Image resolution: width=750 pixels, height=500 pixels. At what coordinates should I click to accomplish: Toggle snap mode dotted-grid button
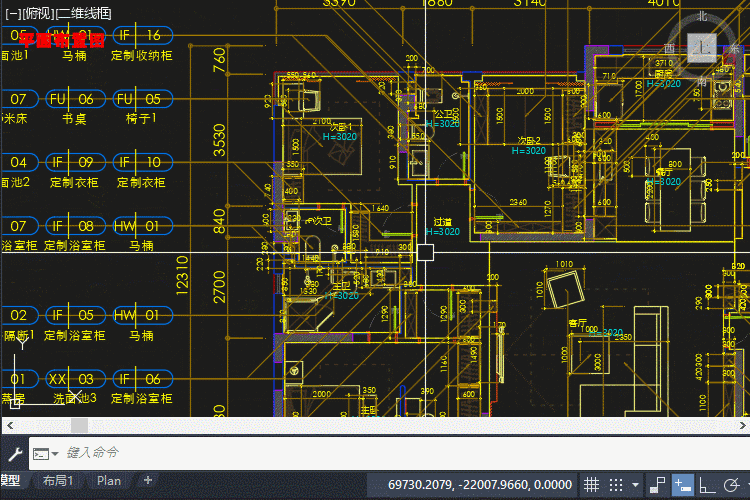(616, 485)
